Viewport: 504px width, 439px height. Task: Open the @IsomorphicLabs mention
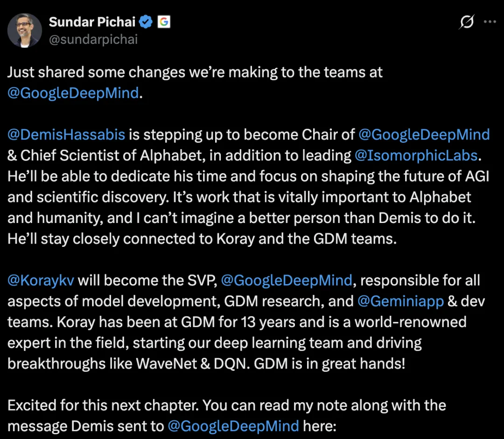(416, 155)
